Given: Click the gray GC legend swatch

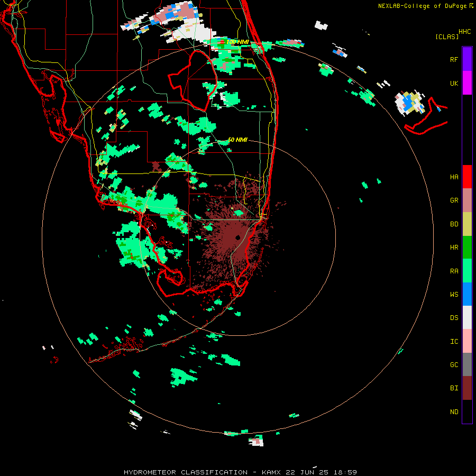Looking at the screenshot, I should pos(467,364).
